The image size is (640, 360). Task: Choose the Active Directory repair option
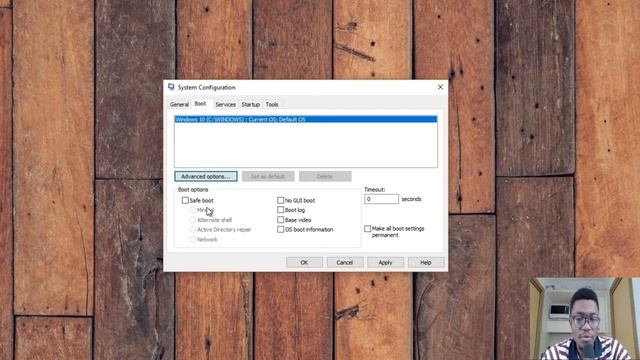point(192,229)
